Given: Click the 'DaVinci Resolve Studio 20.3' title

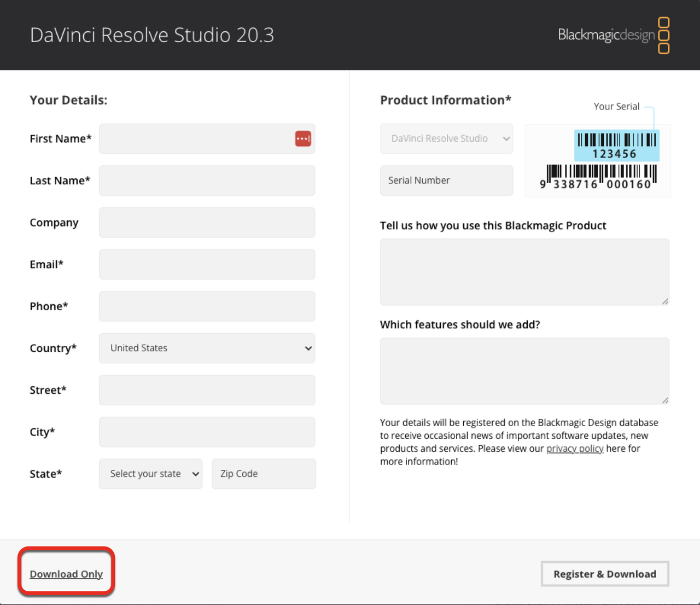Looking at the screenshot, I should pos(152,35).
